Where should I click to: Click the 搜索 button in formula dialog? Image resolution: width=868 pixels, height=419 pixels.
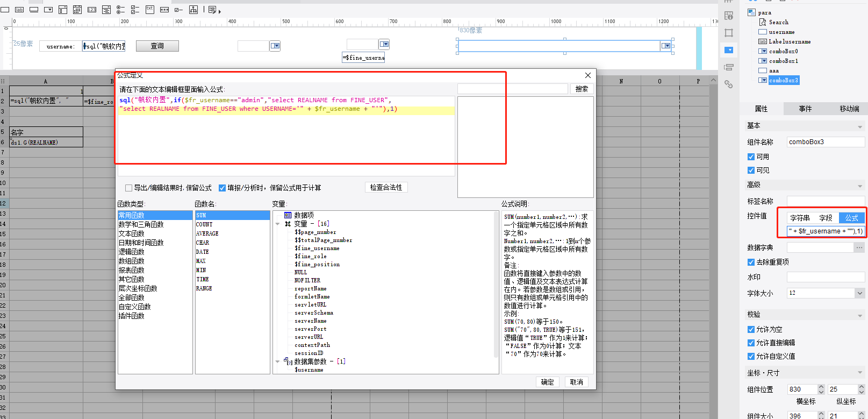click(x=582, y=89)
